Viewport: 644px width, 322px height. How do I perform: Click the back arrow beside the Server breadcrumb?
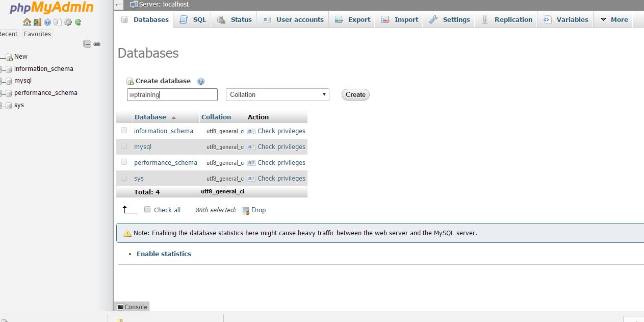[119, 5]
